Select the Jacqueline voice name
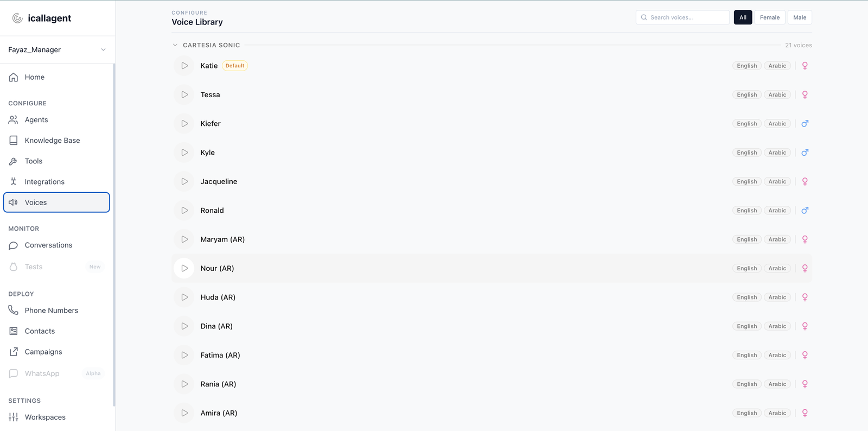 tap(219, 182)
